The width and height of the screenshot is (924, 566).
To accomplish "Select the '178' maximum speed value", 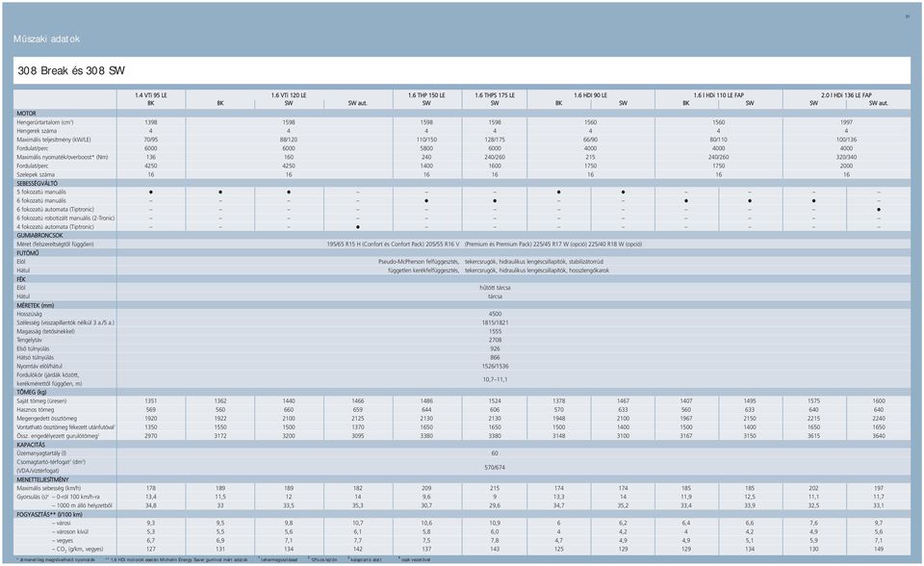I will tap(151, 488).
